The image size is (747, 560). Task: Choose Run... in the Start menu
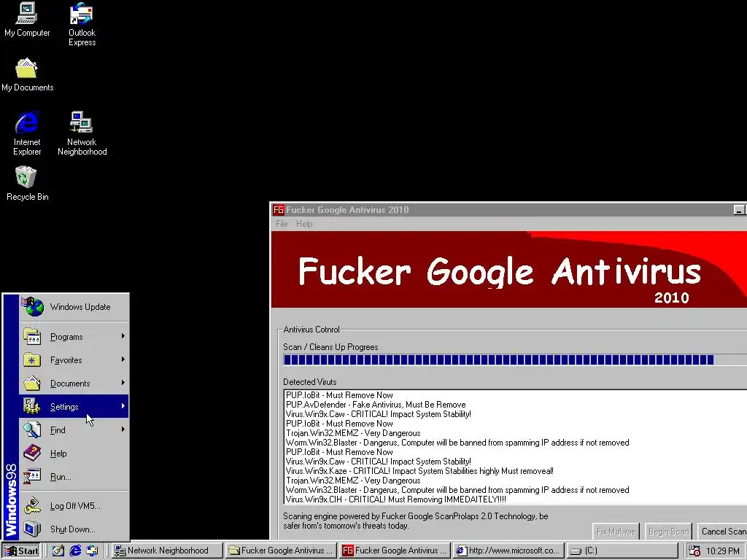[x=74, y=477]
